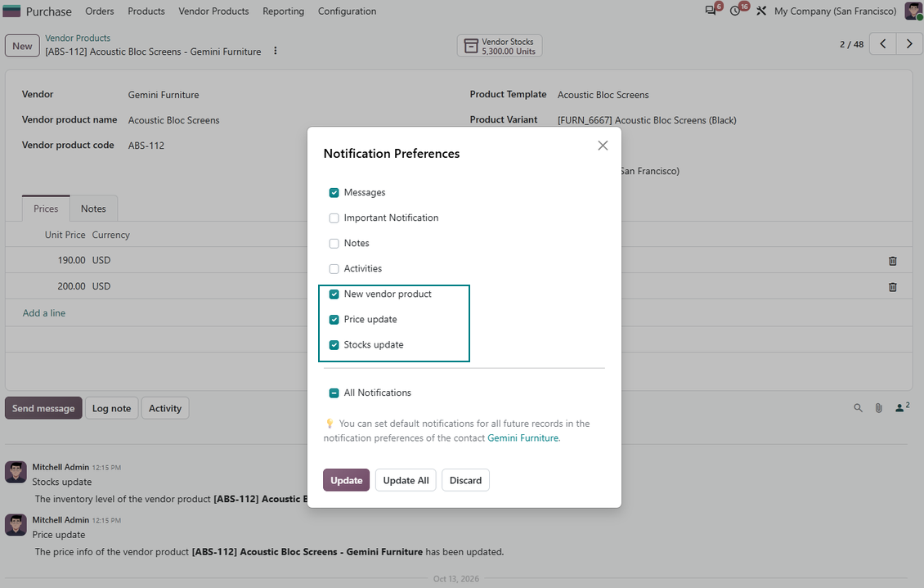Switch to the Prices tab
Image resolution: width=924 pixels, height=588 pixels.
pos(46,209)
